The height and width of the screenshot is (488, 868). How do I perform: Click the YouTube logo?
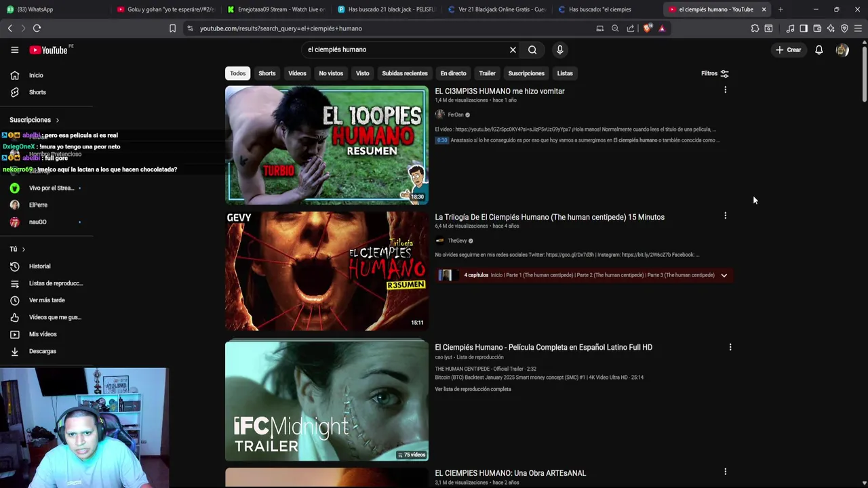click(x=48, y=50)
